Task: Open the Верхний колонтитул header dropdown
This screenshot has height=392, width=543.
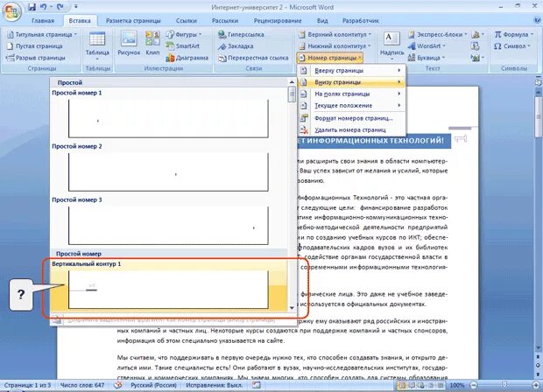Action: (x=335, y=35)
